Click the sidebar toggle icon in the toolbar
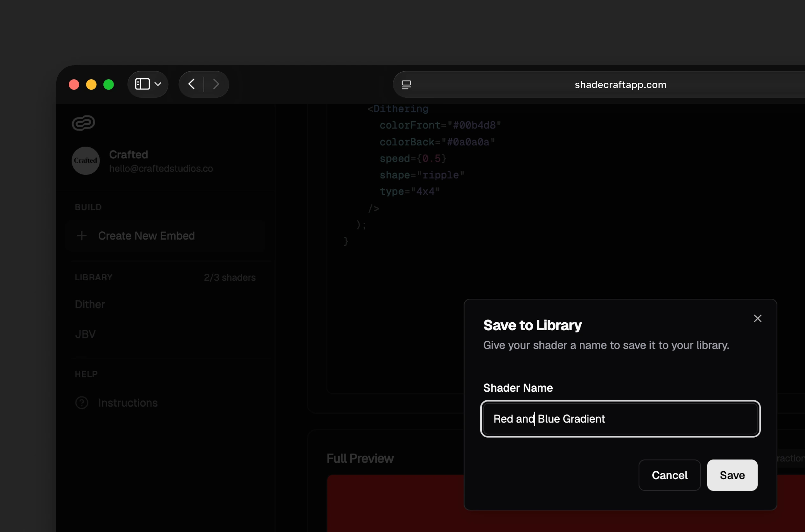Screen dimensions: 805x532 click(143, 84)
